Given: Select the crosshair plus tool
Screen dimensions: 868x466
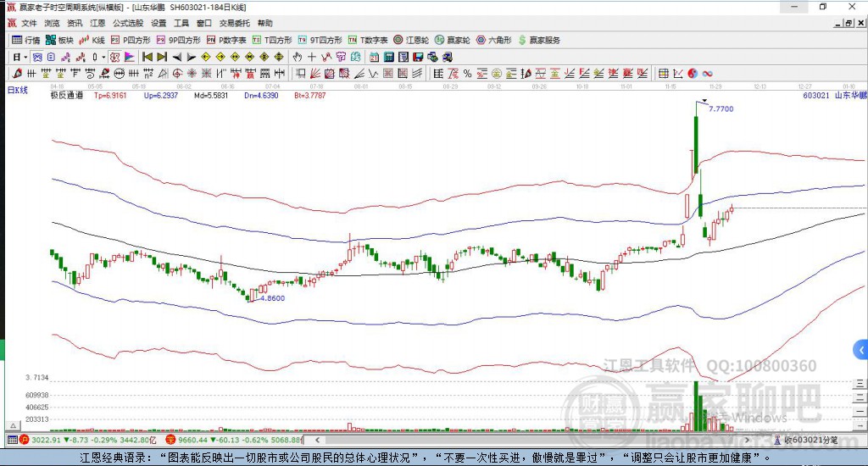Looking at the screenshot, I should tap(312, 57).
